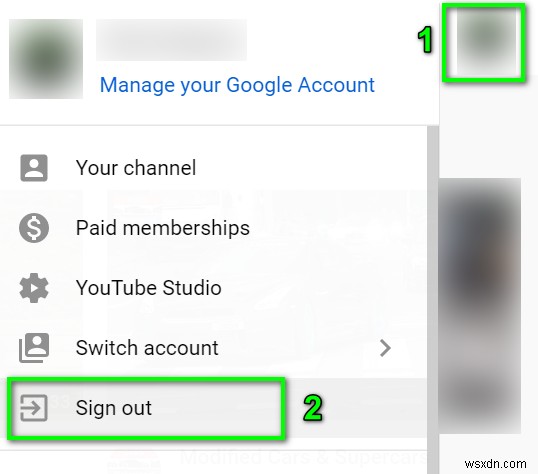Viewport: 538px width, 474px height.
Task: Click the Paid memberships dollar icon
Action: pos(34,228)
